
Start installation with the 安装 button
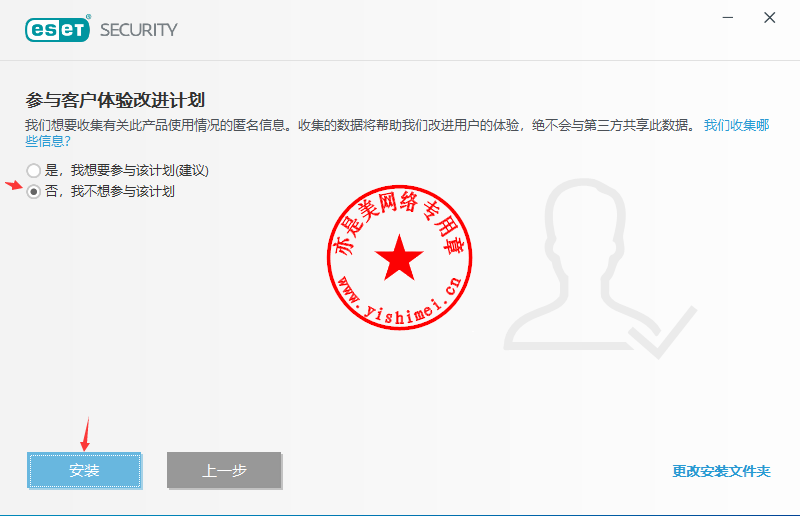[84, 470]
